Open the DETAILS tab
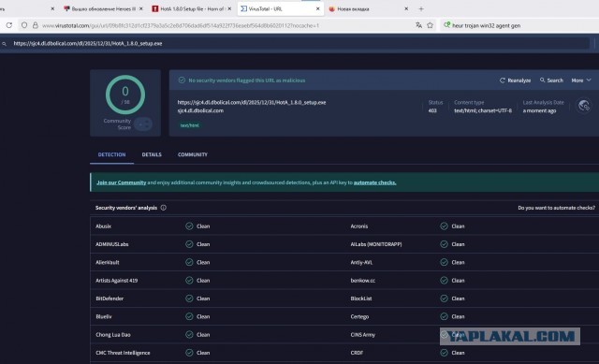 pyautogui.click(x=152, y=154)
